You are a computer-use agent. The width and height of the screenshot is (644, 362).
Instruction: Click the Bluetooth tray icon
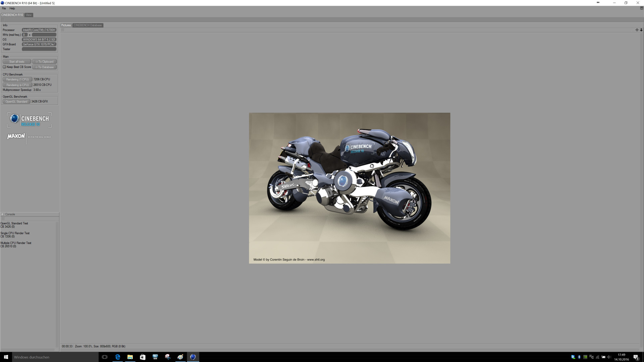click(x=579, y=357)
